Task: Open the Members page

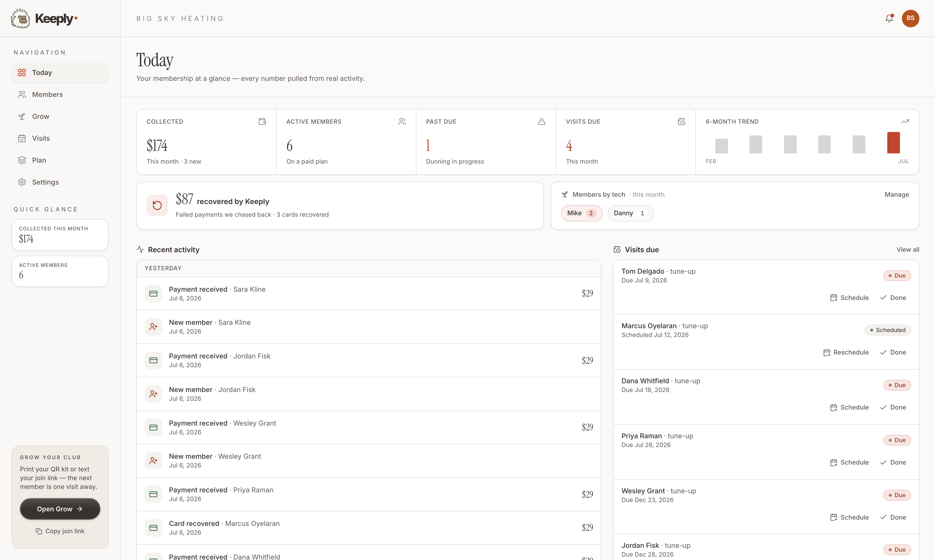Action: tap(60, 94)
